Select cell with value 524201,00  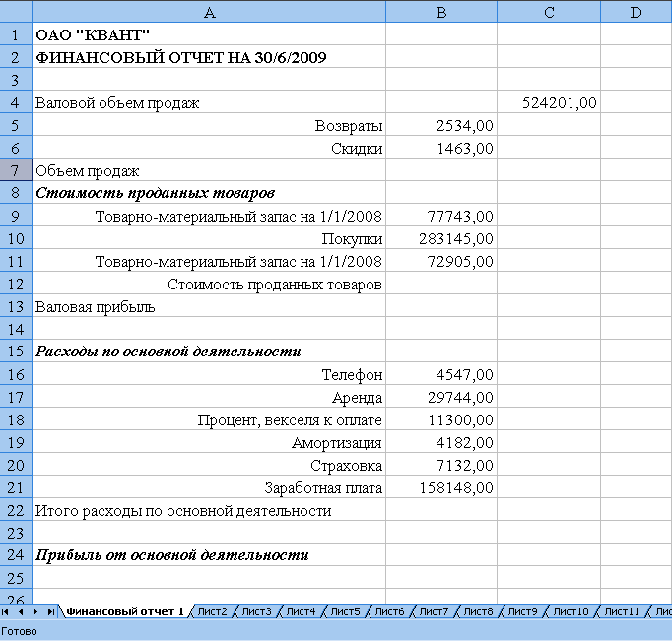tap(549, 101)
